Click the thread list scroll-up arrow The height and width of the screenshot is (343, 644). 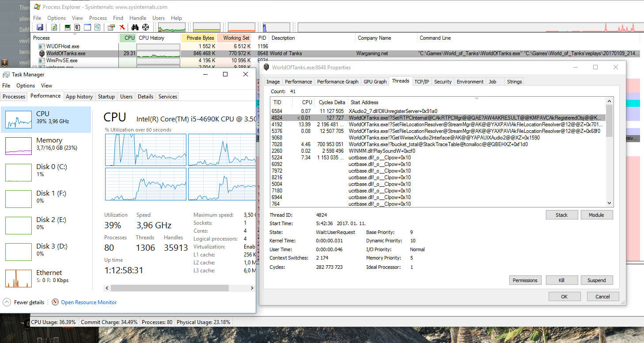tap(610, 102)
